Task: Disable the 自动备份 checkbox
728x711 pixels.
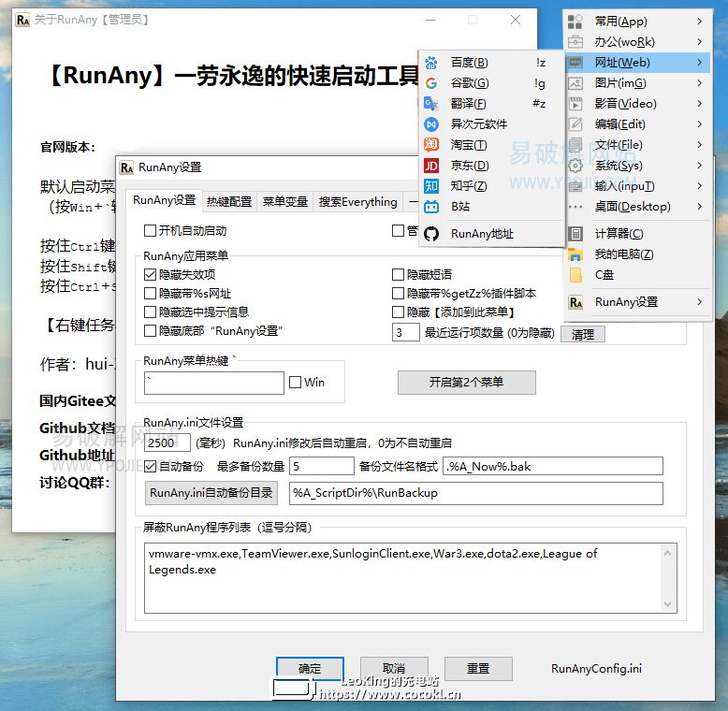Action: (150, 466)
